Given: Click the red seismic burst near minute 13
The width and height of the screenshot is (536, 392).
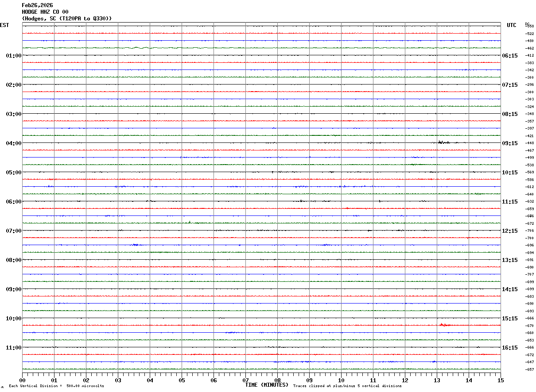Looking at the screenshot, I should 445,325.
